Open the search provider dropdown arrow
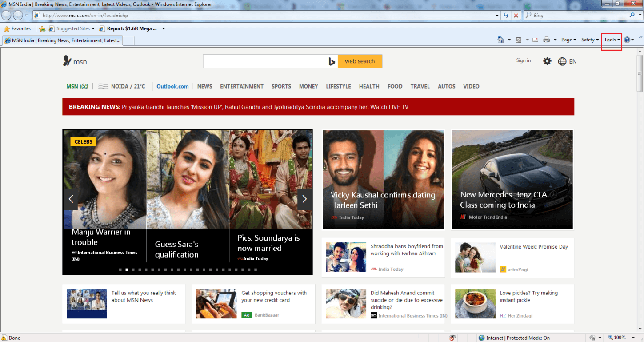The image size is (644, 342). coord(640,16)
